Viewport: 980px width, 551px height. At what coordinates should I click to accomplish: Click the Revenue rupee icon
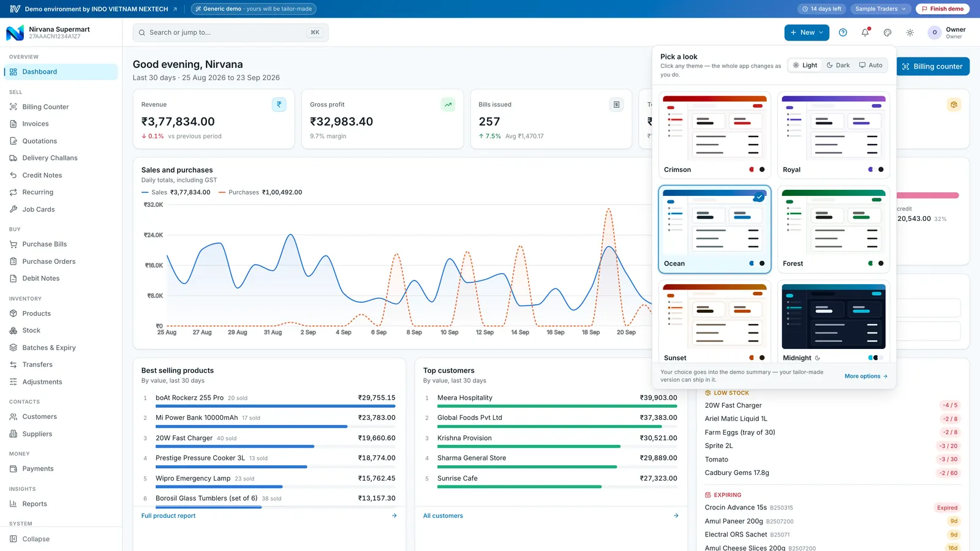click(279, 105)
